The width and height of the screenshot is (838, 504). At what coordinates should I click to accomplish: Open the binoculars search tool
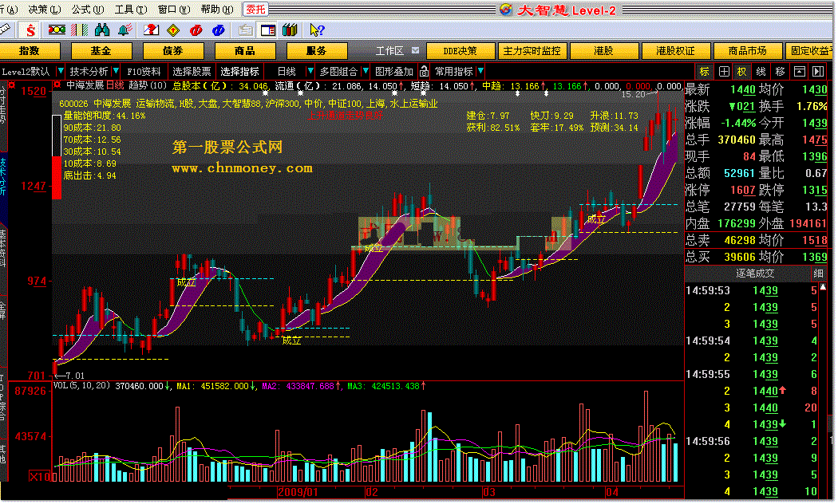102,30
